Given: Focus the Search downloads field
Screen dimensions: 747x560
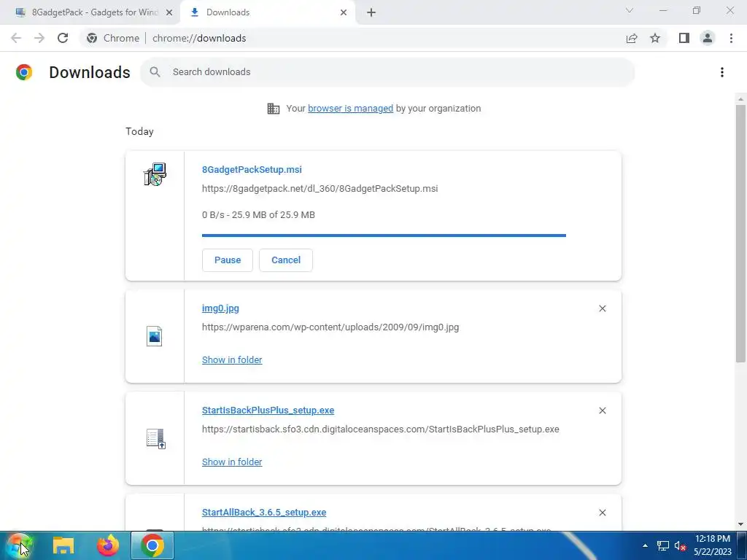Looking at the screenshot, I should tap(387, 72).
